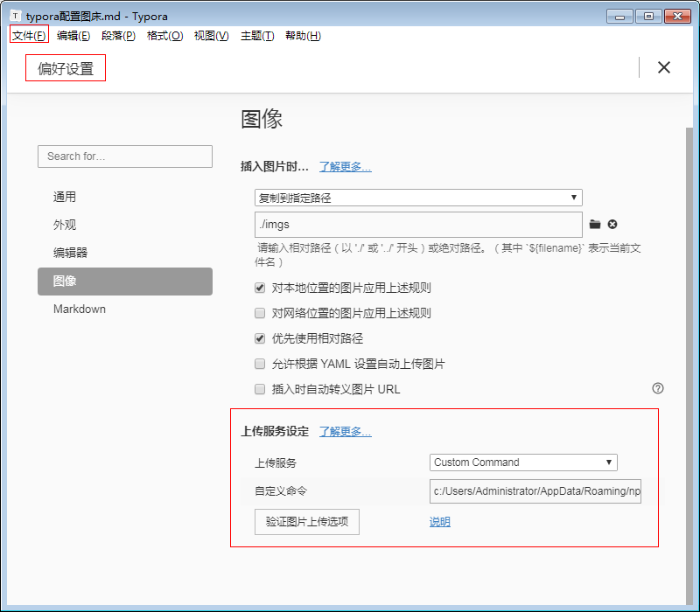Open 了解更多 link beside 插入图片时

pos(345,166)
